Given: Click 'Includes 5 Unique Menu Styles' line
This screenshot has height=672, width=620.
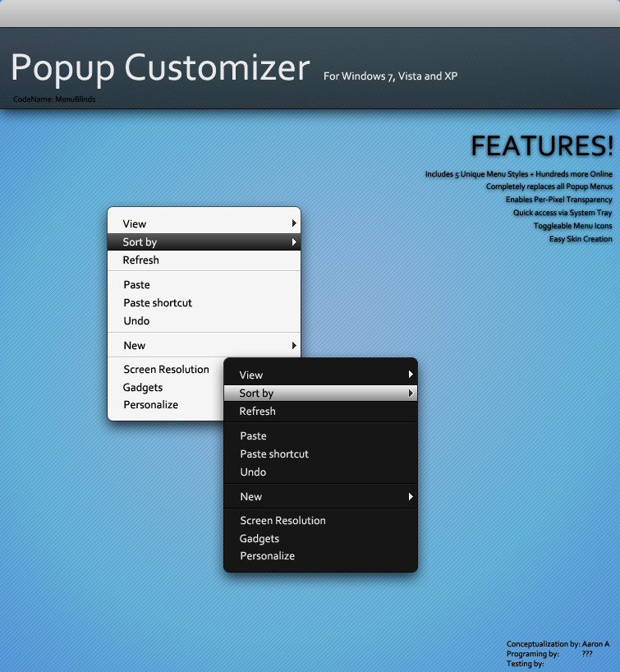Looking at the screenshot, I should (x=518, y=174).
